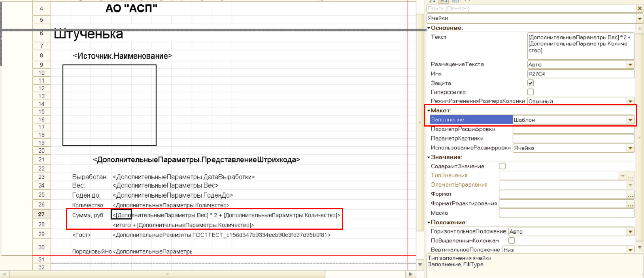Collapse the Значения property group
644x278 pixels.
click(429, 157)
